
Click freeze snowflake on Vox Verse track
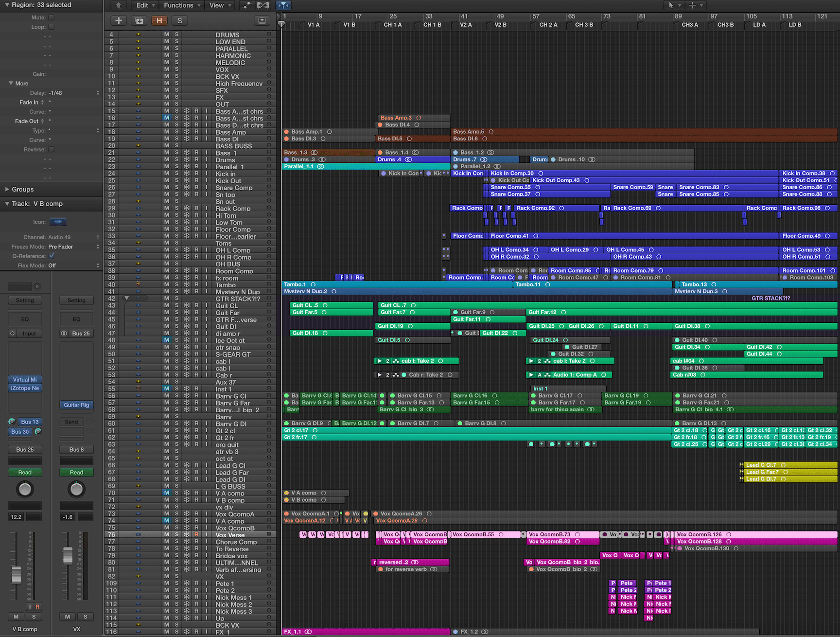187,534
